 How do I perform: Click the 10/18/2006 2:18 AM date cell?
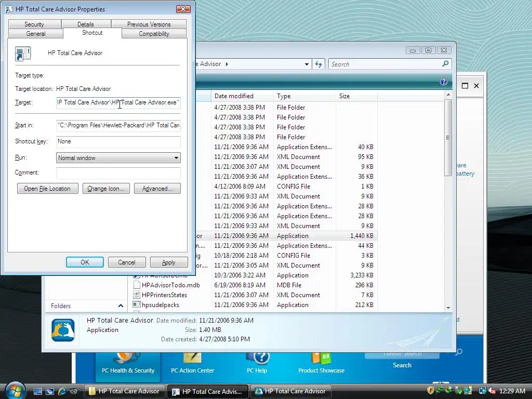tap(241, 256)
